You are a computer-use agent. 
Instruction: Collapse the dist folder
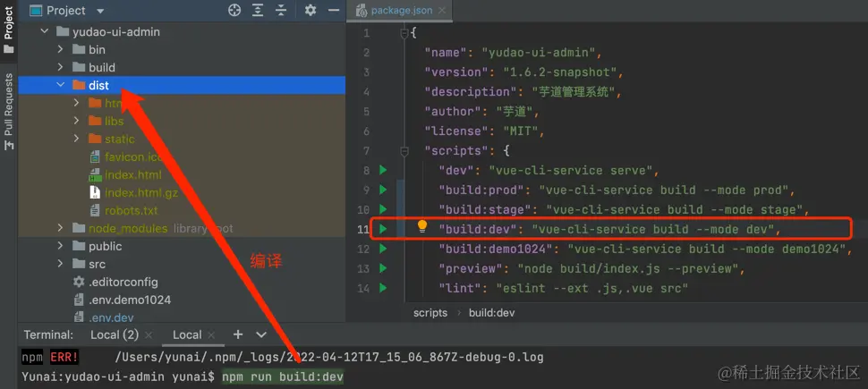click(60, 85)
